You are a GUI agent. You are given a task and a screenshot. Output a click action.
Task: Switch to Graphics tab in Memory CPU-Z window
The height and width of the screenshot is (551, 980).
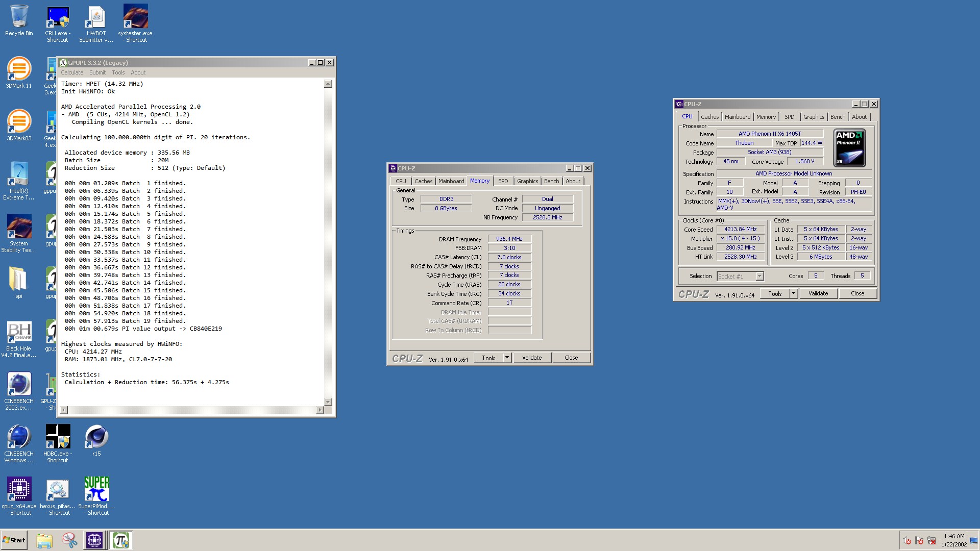[527, 181]
